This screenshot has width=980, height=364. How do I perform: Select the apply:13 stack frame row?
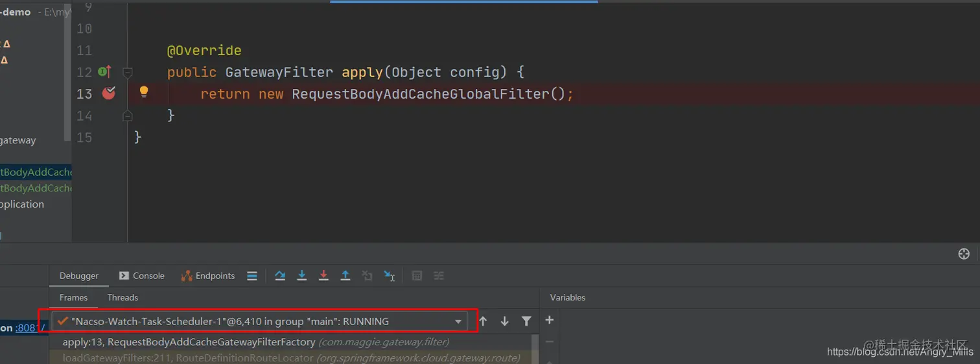point(290,341)
